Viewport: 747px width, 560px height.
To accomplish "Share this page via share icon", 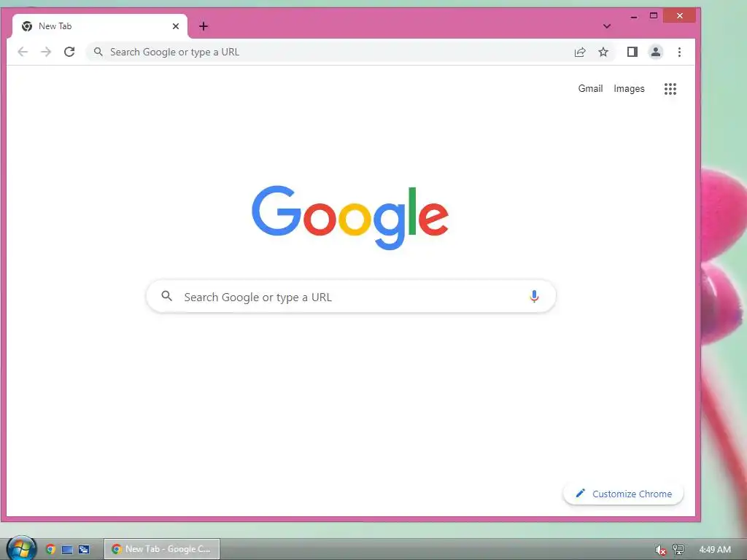I will click(x=580, y=52).
